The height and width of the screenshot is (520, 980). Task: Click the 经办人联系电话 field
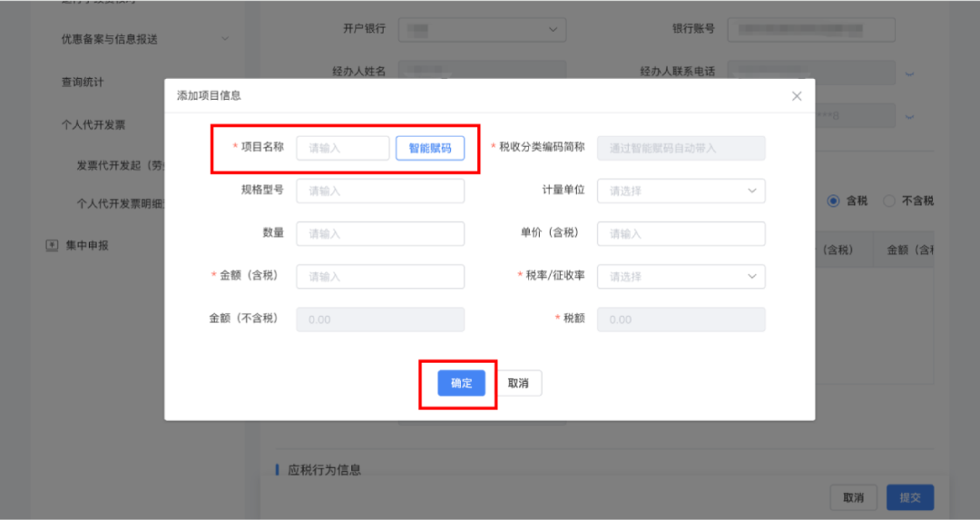[x=811, y=72]
